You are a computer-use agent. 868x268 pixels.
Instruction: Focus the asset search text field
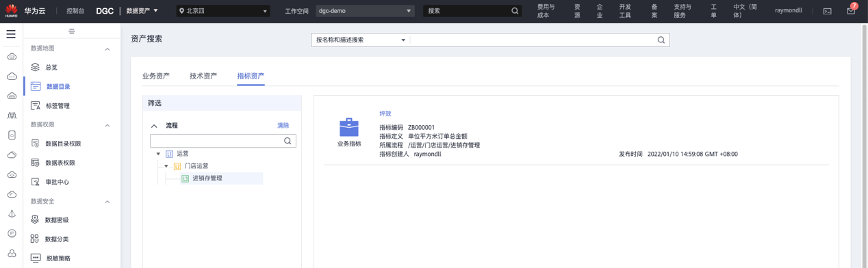coord(533,40)
